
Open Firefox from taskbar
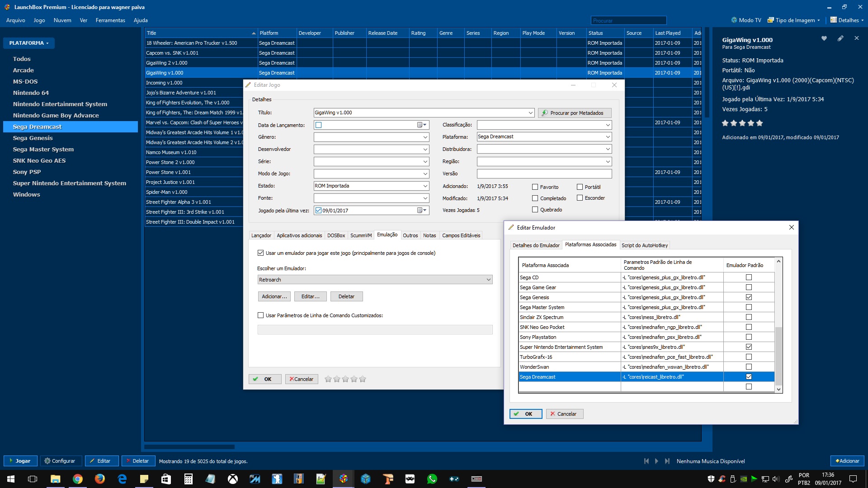(x=100, y=479)
